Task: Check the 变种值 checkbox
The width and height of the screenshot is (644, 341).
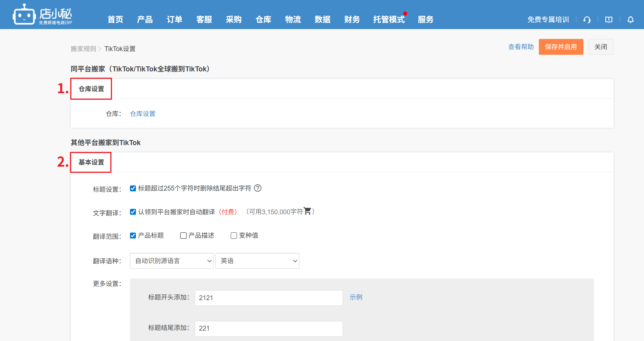Action: click(x=234, y=235)
